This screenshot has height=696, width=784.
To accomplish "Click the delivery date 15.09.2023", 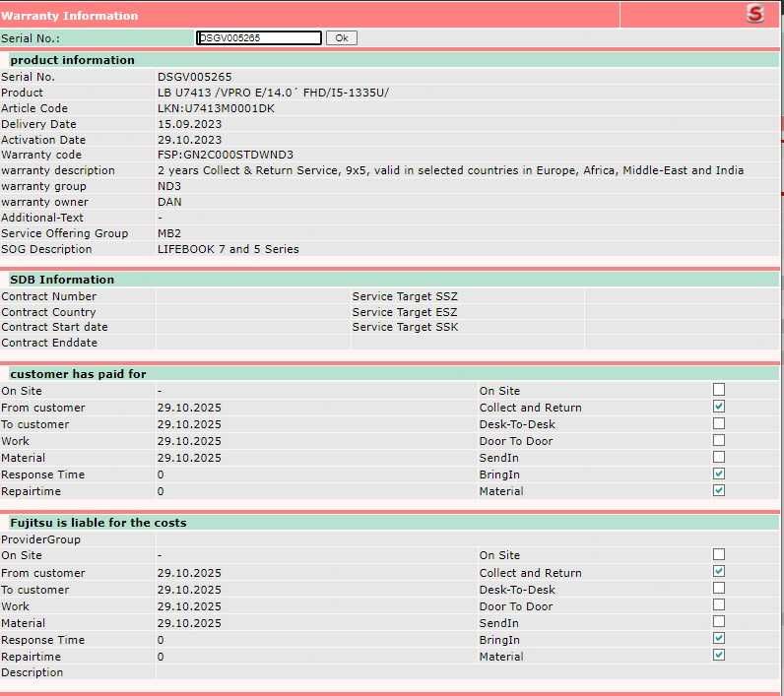I will coord(189,124).
